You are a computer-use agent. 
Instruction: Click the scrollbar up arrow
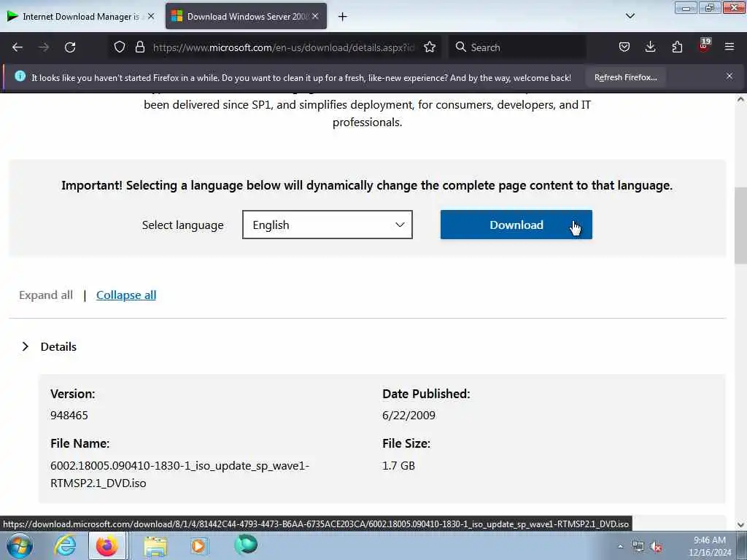tap(740, 99)
